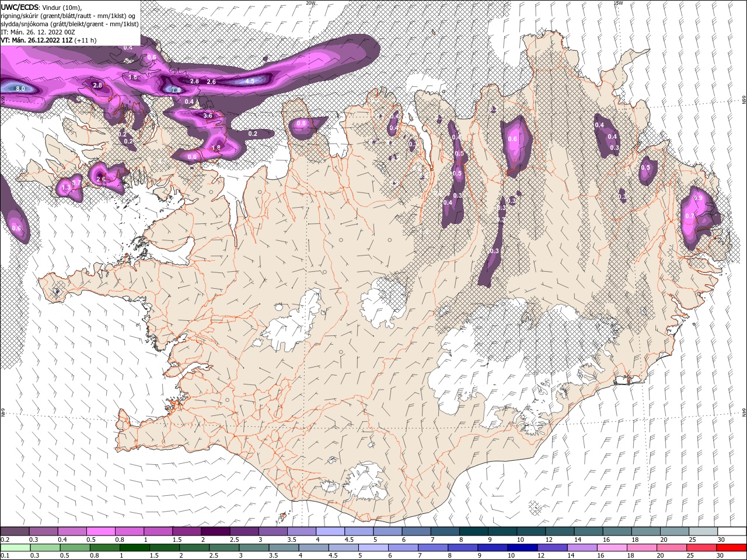
Task: Click the '15W' longitude label
Action: coord(618,2)
